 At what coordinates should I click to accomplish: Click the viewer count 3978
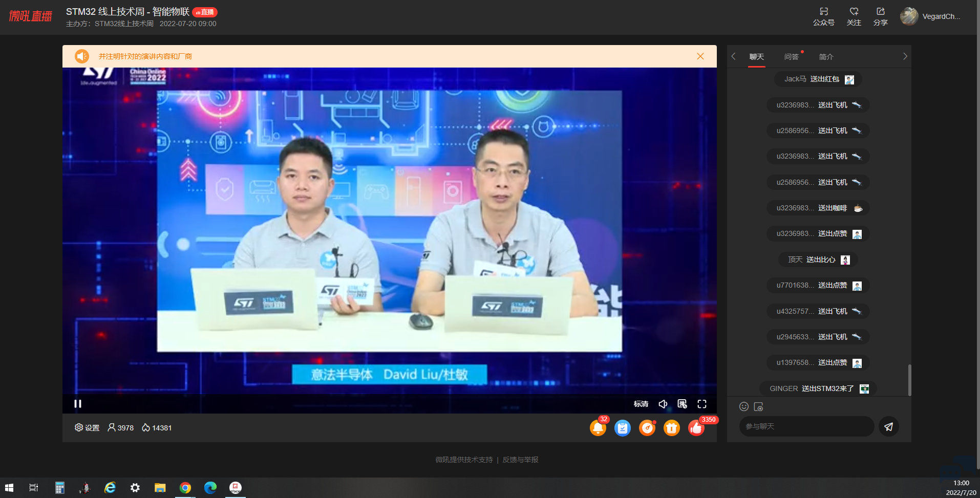121,427
